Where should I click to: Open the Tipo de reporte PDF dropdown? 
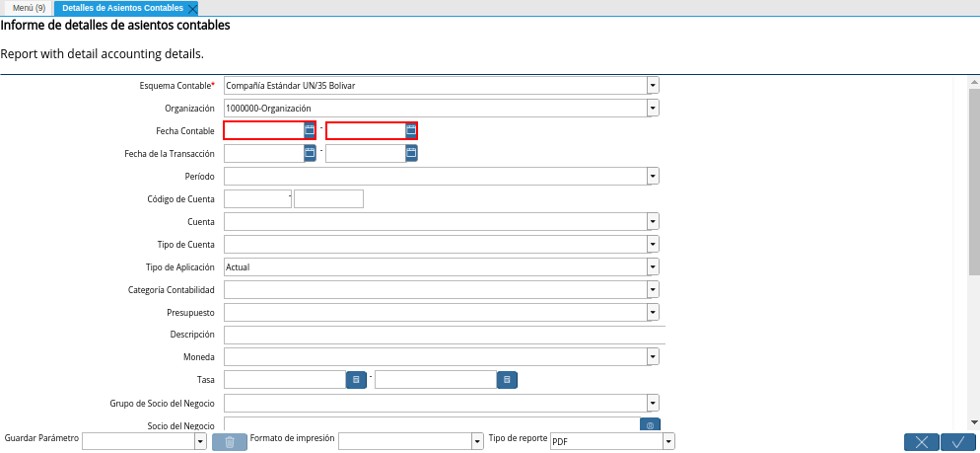(x=669, y=442)
